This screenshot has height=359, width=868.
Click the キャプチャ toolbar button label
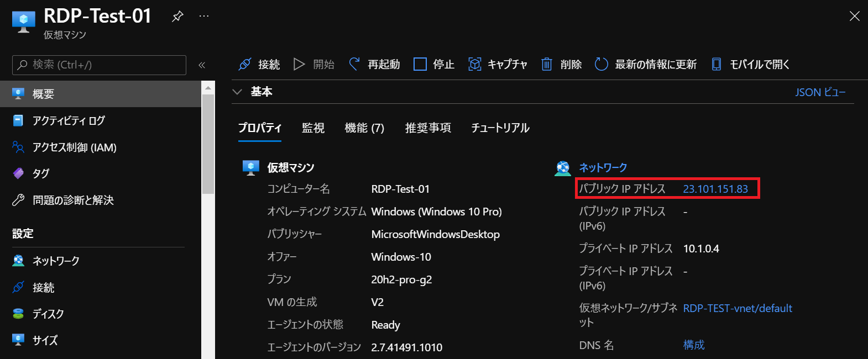(508, 65)
